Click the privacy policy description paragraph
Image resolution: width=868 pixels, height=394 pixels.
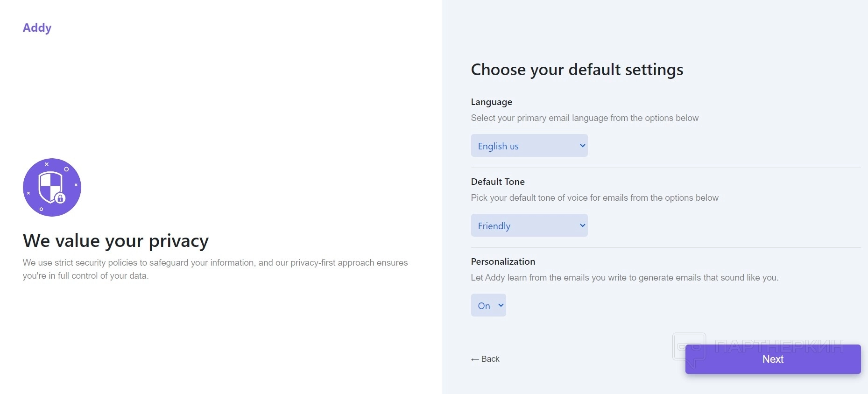215,269
